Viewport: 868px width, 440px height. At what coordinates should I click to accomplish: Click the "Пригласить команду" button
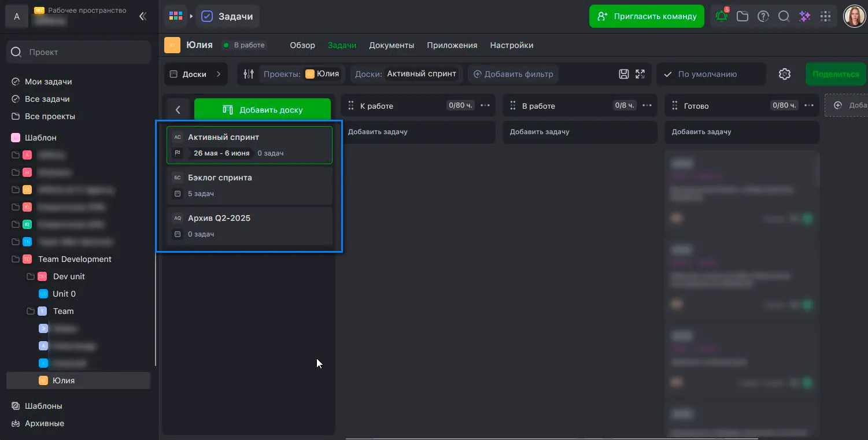pos(646,16)
